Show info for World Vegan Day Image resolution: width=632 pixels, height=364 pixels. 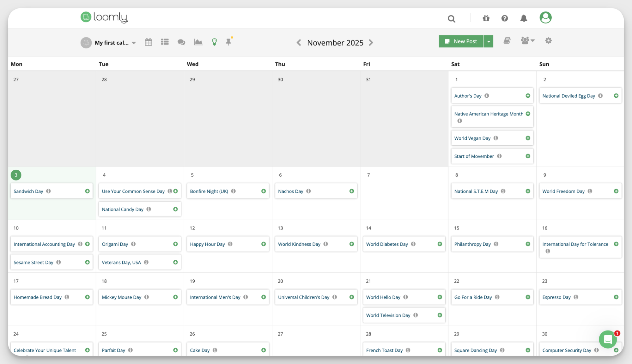496,138
